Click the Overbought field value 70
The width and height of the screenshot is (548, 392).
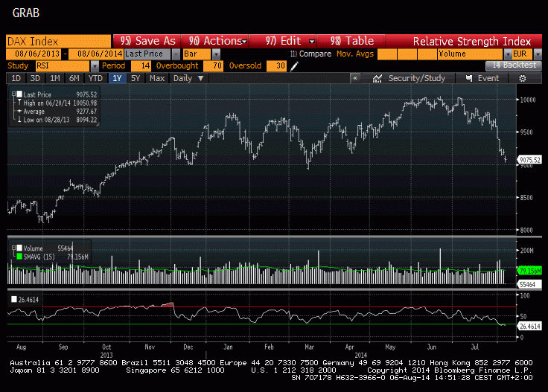[x=213, y=65]
